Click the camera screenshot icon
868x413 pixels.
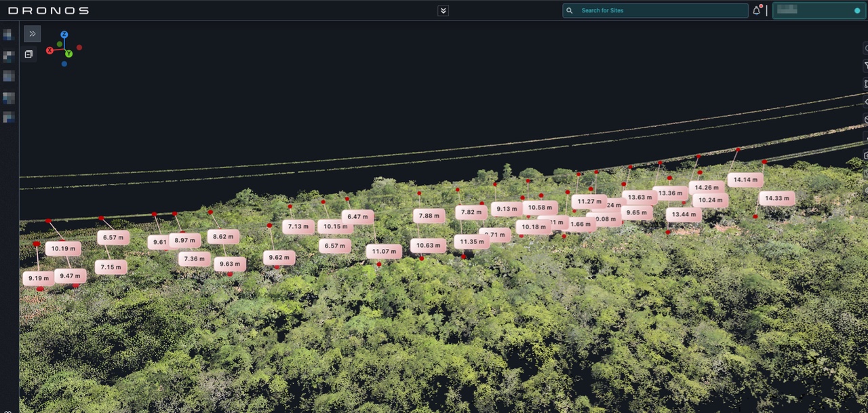pyautogui.click(x=865, y=155)
